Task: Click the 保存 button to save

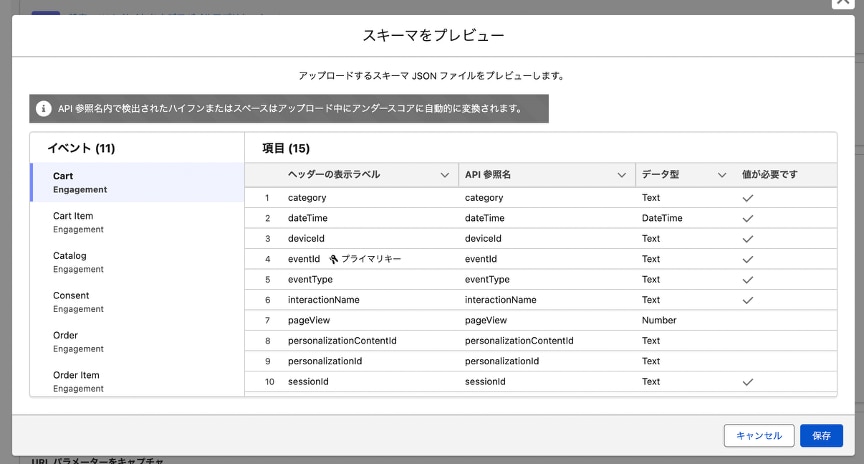Action: pos(821,436)
